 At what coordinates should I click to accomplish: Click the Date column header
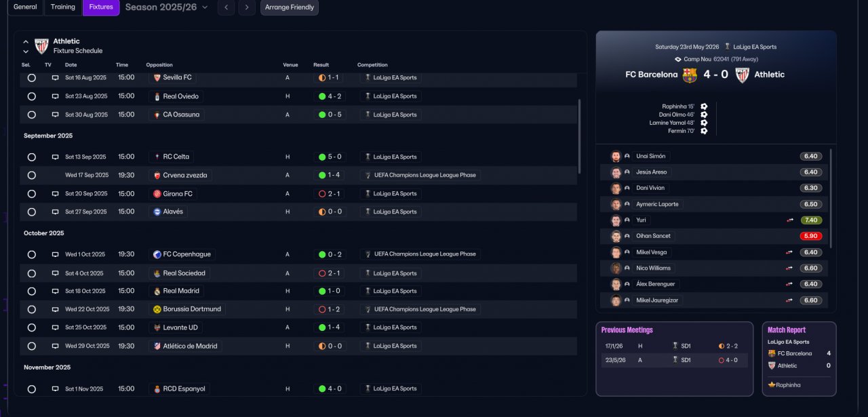pyautogui.click(x=71, y=65)
